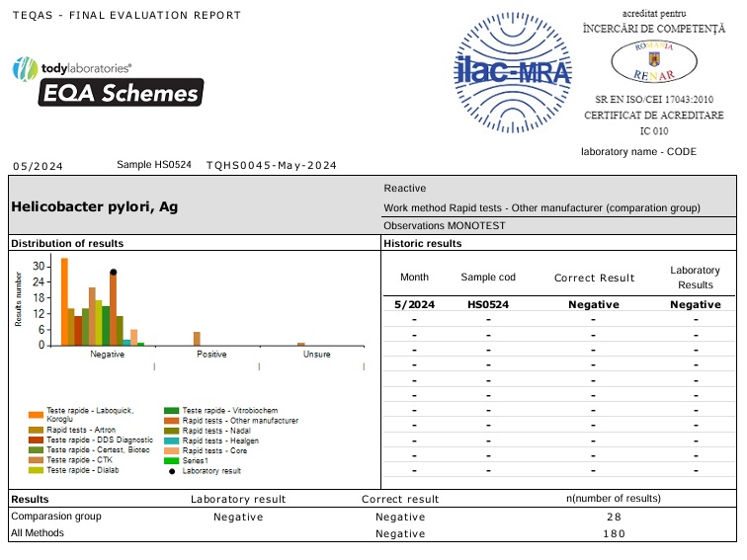
Task: Click the Positive category bar in chart
Action: point(197,339)
